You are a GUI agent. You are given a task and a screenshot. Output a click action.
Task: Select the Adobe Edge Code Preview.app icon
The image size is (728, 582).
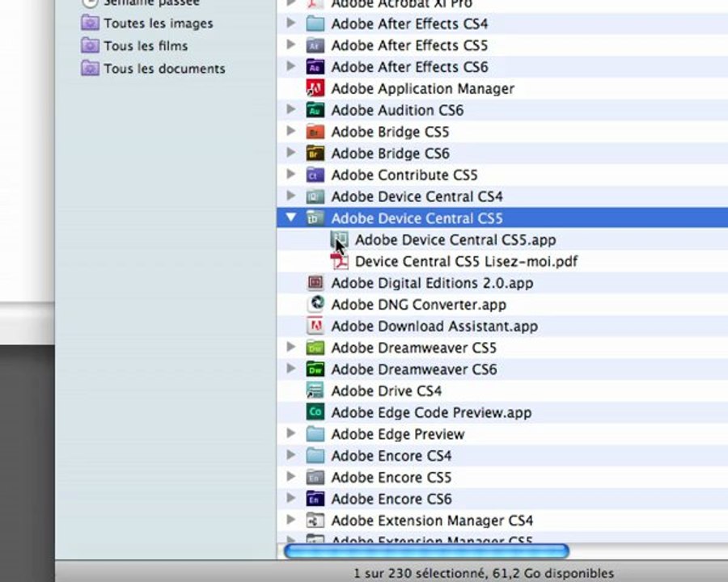click(x=315, y=412)
